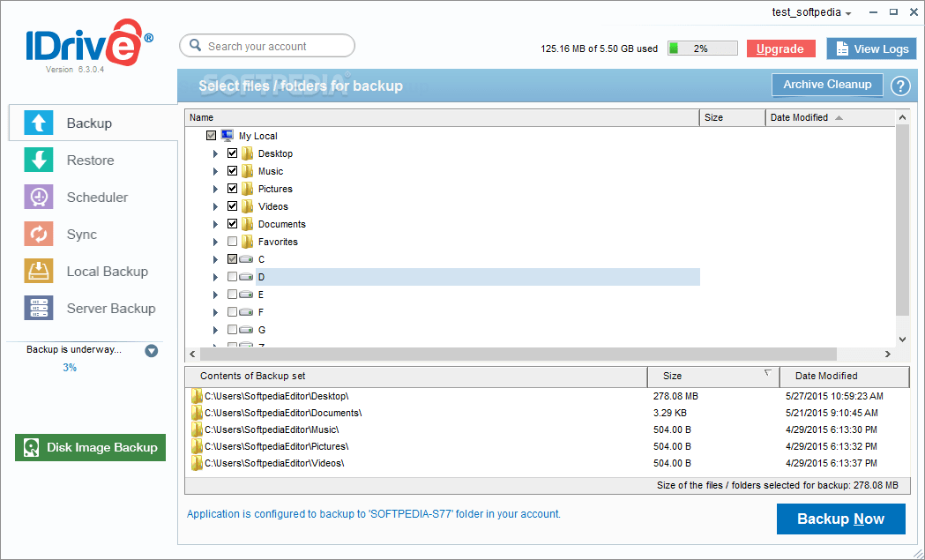Expand the Music folder node
Screen dimensions: 925x560
pos(215,172)
